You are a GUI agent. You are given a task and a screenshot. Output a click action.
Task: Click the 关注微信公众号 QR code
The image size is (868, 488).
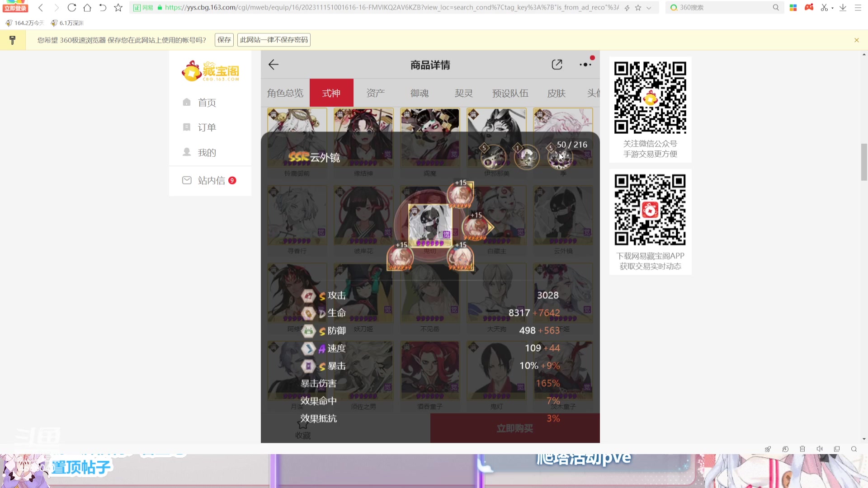click(x=650, y=98)
